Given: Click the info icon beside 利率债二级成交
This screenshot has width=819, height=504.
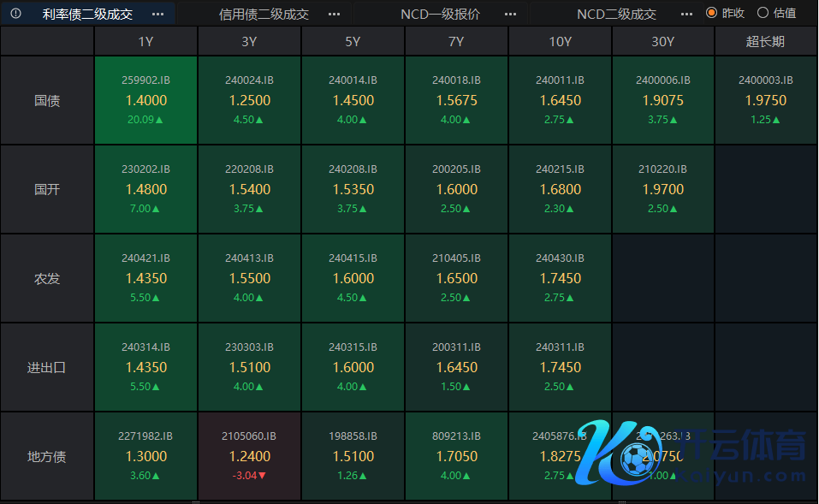Looking at the screenshot, I should click(15, 14).
